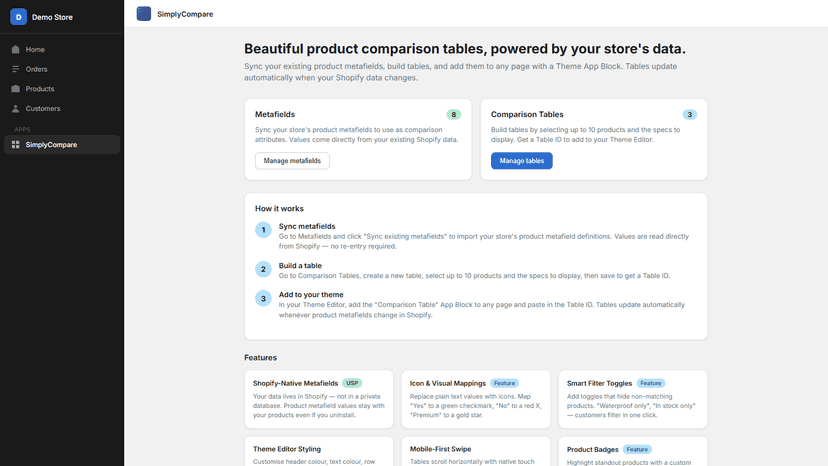Click the How it works heading
828x466 pixels.
point(279,209)
